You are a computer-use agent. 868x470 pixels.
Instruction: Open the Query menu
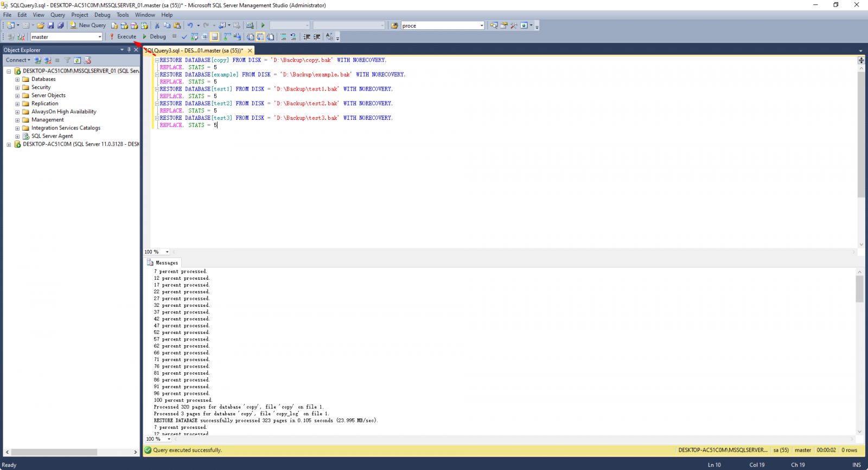(x=58, y=15)
